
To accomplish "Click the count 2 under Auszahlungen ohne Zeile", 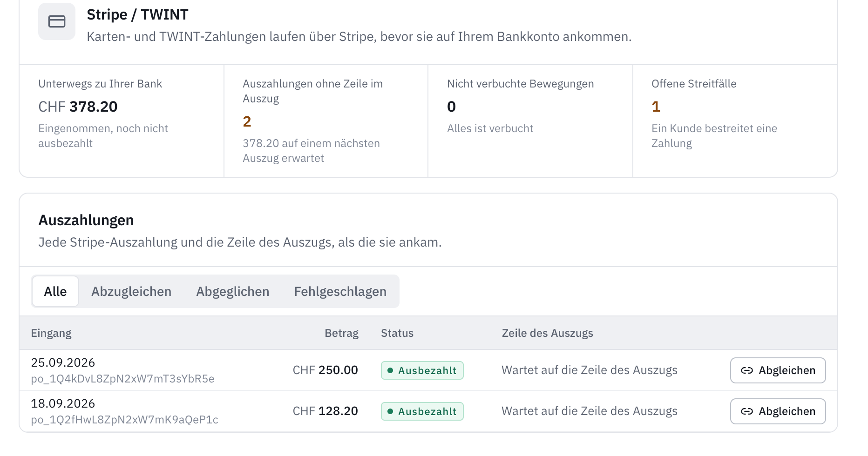I will 247,121.
